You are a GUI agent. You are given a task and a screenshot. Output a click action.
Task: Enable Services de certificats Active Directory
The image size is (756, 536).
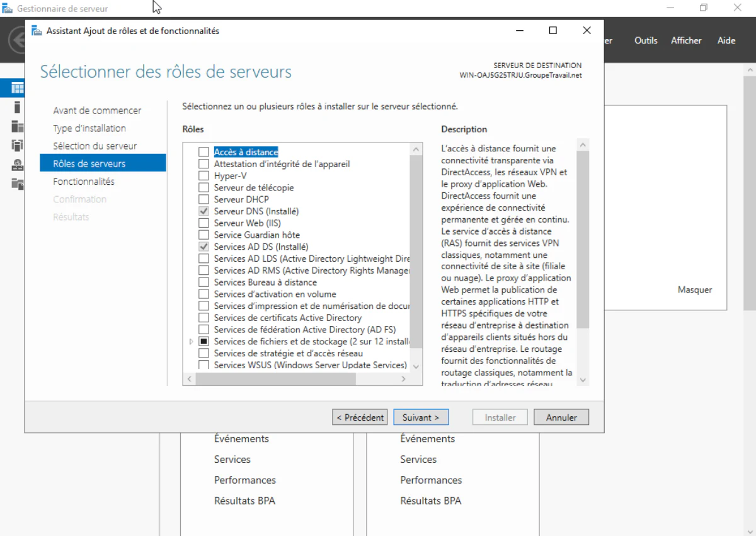tap(203, 318)
